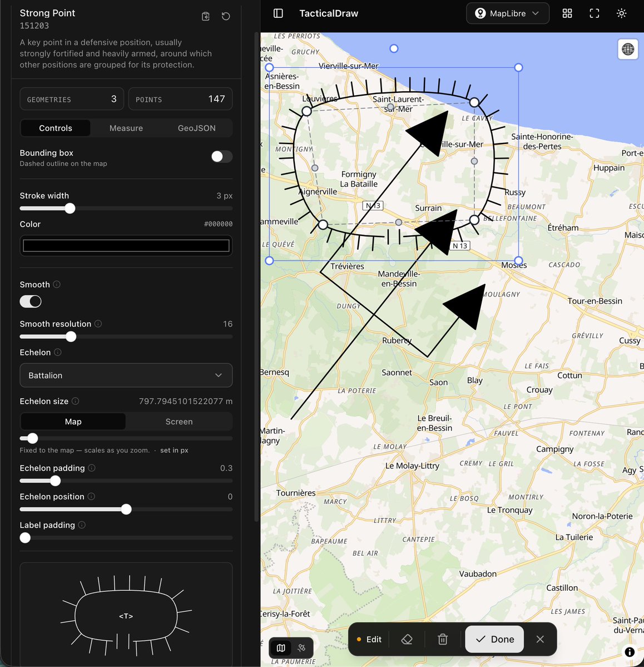644x667 pixels.
Task: Switch to the GeoJSON tab
Action: 196,128
